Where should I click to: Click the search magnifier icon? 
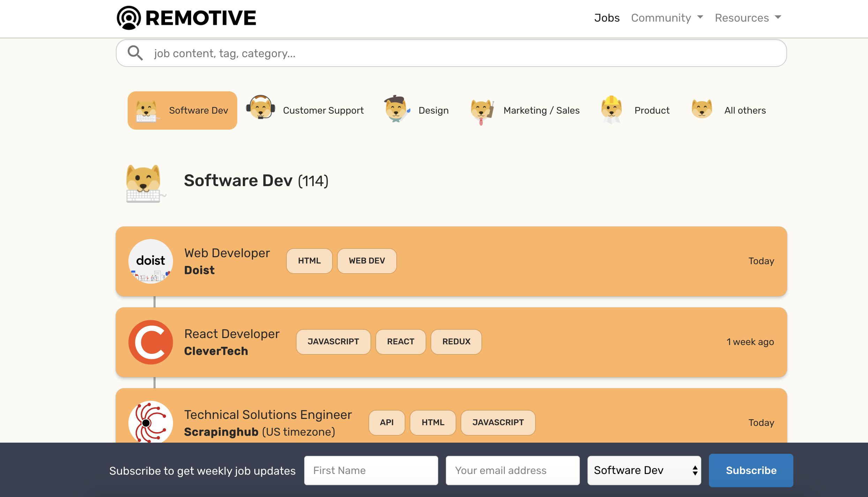[x=135, y=53]
